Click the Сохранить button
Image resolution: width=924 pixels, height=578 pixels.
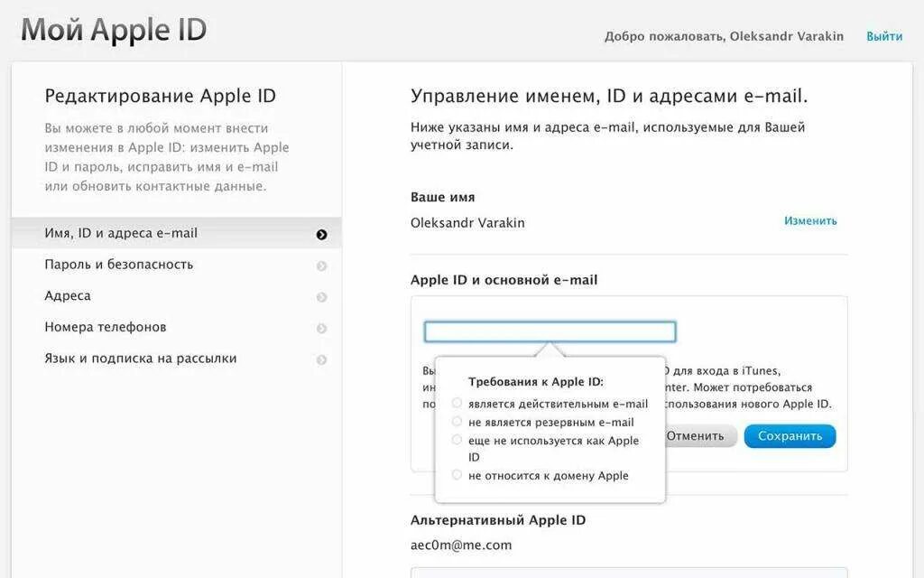(790, 436)
